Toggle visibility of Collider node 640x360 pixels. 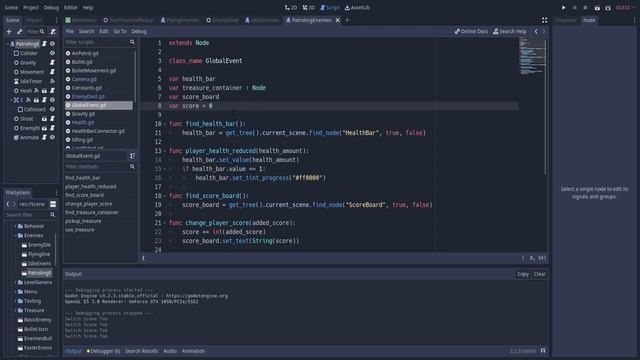click(x=52, y=53)
